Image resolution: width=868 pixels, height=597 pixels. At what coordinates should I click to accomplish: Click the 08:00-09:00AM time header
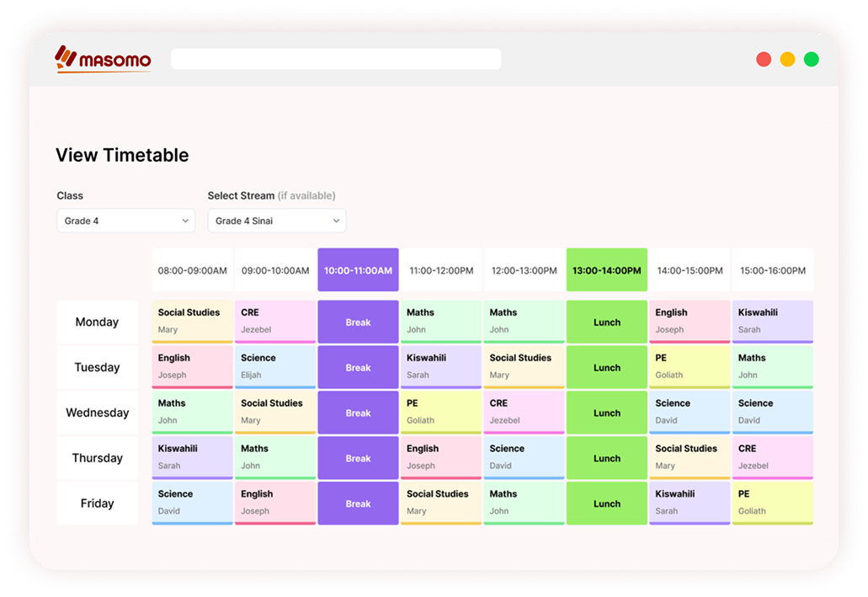point(192,270)
